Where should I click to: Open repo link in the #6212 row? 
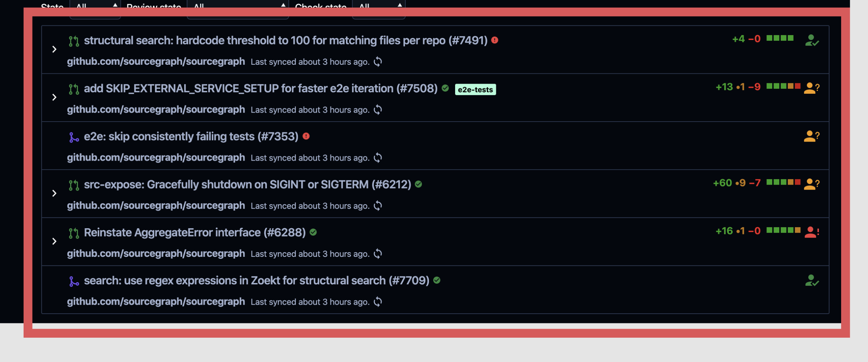[156, 205]
